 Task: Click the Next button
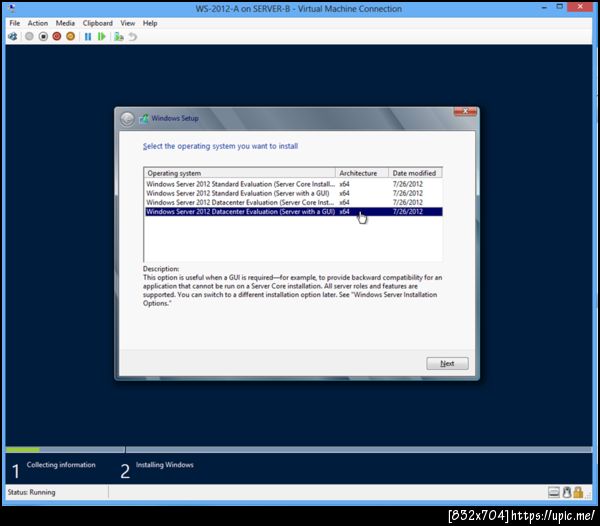[x=447, y=363]
